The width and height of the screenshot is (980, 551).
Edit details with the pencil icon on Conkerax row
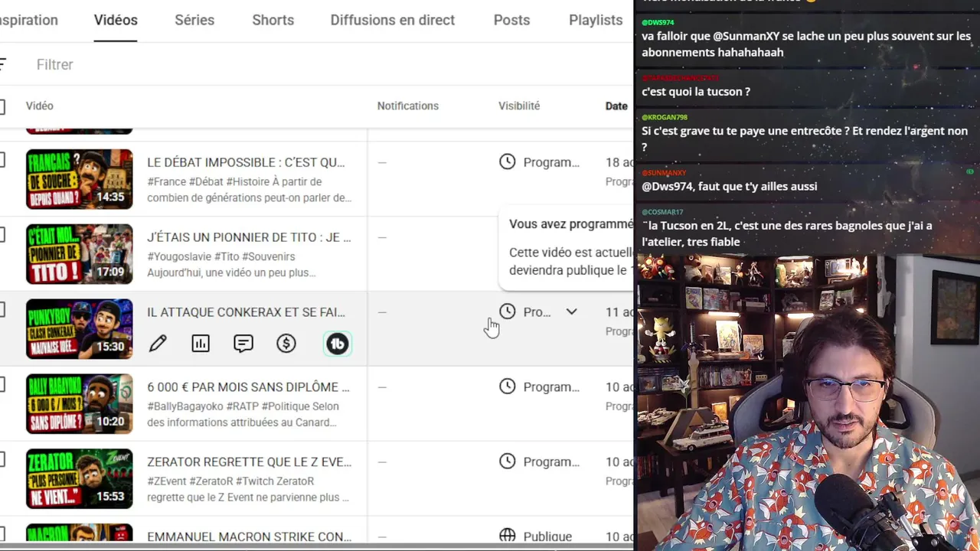click(158, 344)
